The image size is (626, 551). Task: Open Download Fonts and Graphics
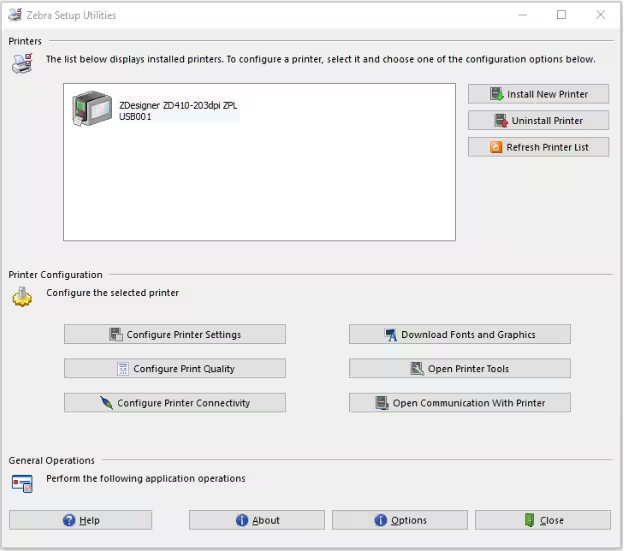point(460,334)
